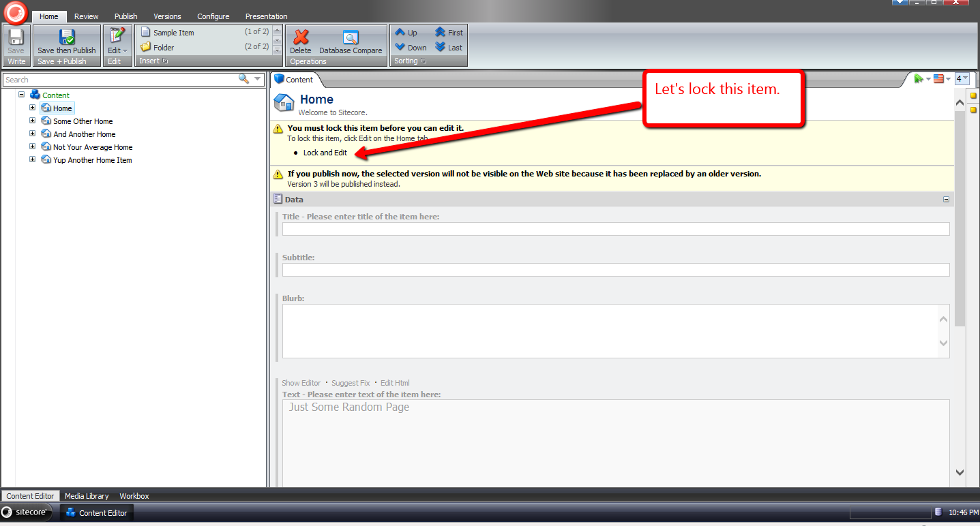
Task: Click the Lock and Edit link
Action: pyautogui.click(x=325, y=153)
